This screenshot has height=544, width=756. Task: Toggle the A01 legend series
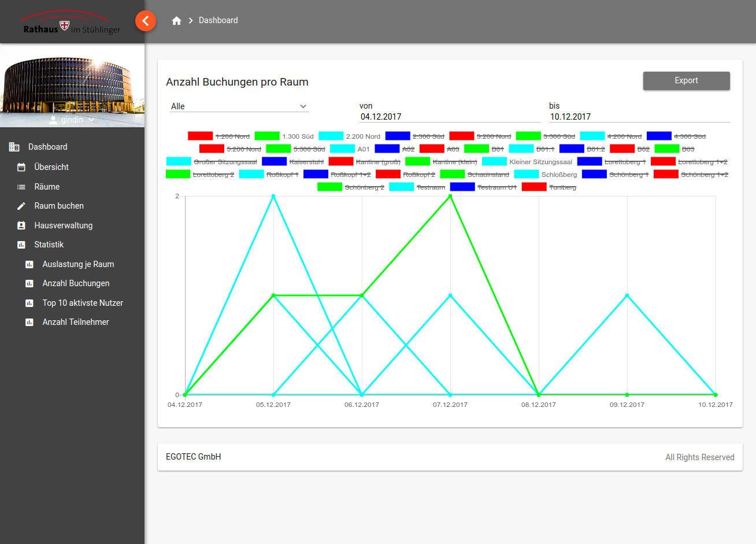click(350, 149)
